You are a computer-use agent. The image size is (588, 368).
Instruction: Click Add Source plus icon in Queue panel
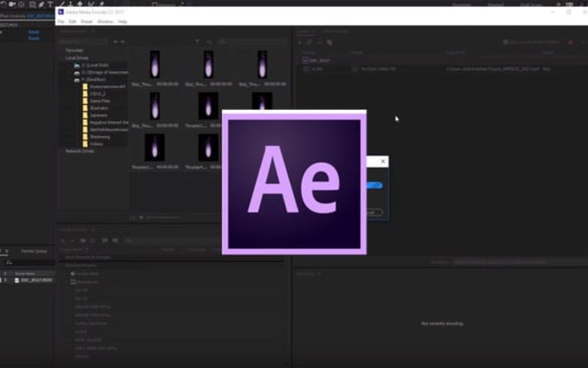[300, 42]
